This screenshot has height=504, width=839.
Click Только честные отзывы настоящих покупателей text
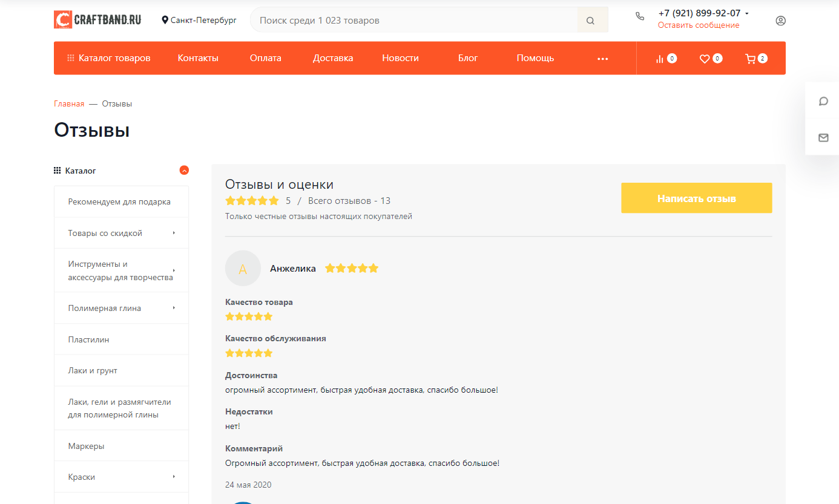pos(318,217)
